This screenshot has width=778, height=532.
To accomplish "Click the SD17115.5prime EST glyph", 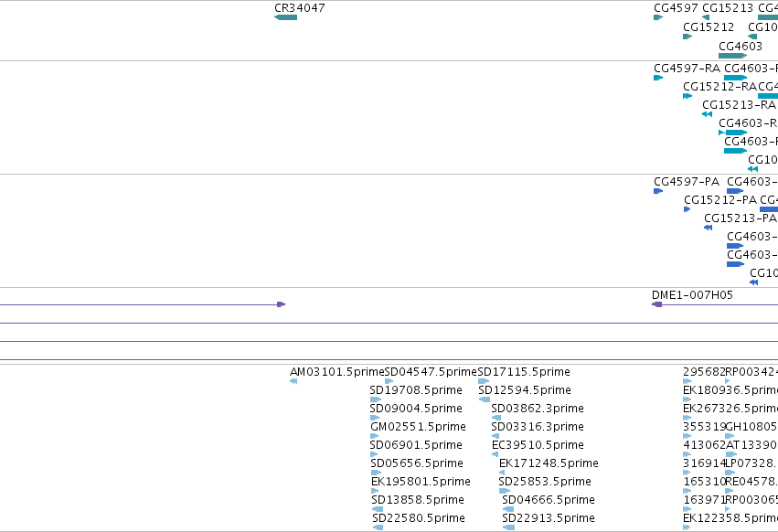I will pos(484,381).
